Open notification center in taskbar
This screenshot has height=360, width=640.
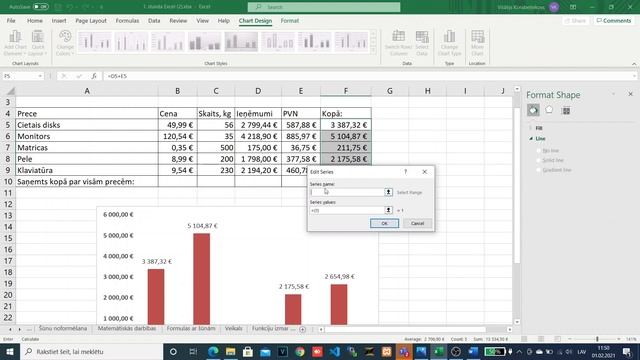point(627,351)
